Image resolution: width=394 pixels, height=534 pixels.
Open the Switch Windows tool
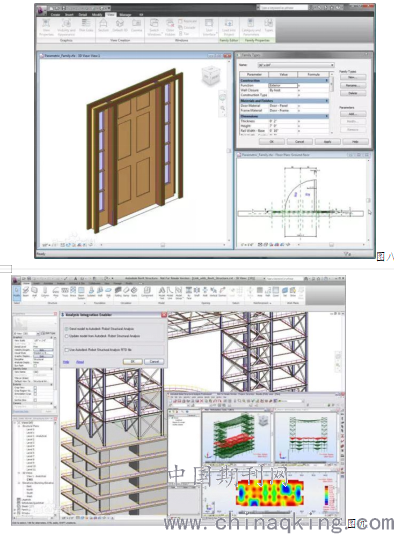click(154, 27)
